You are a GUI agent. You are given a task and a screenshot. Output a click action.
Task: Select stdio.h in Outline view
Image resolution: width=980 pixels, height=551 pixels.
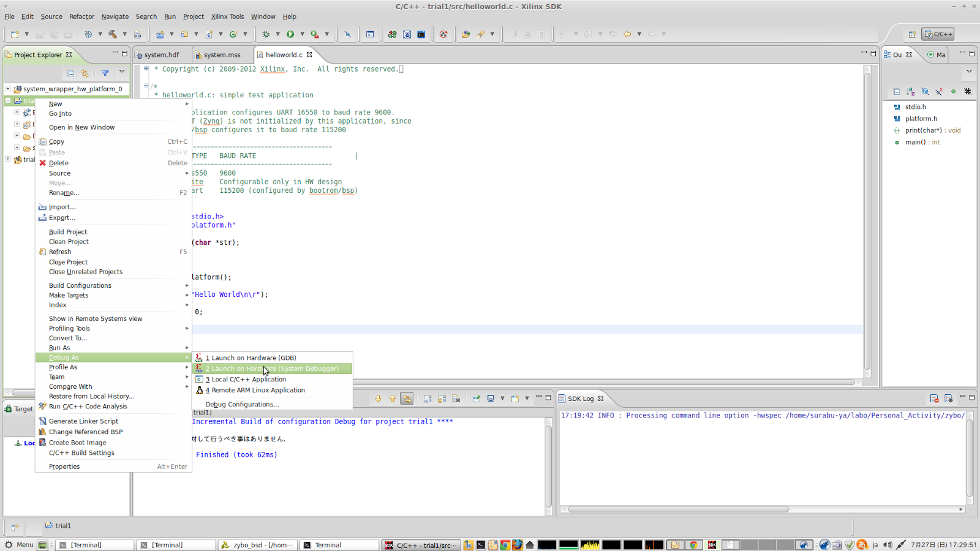click(x=916, y=107)
